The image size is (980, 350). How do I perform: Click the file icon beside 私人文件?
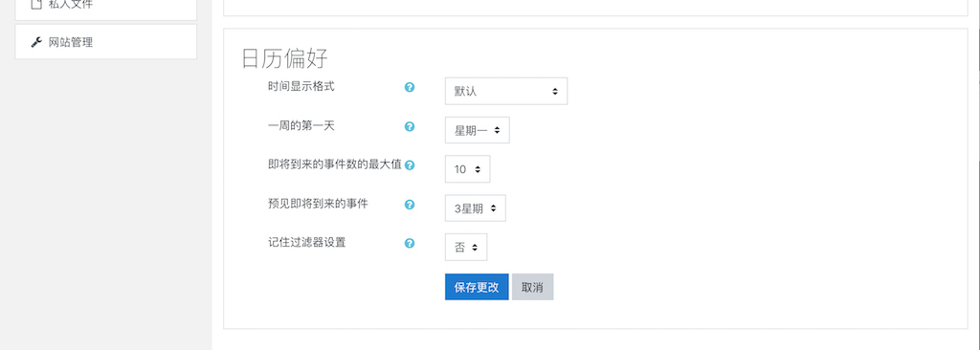(36, 4)
